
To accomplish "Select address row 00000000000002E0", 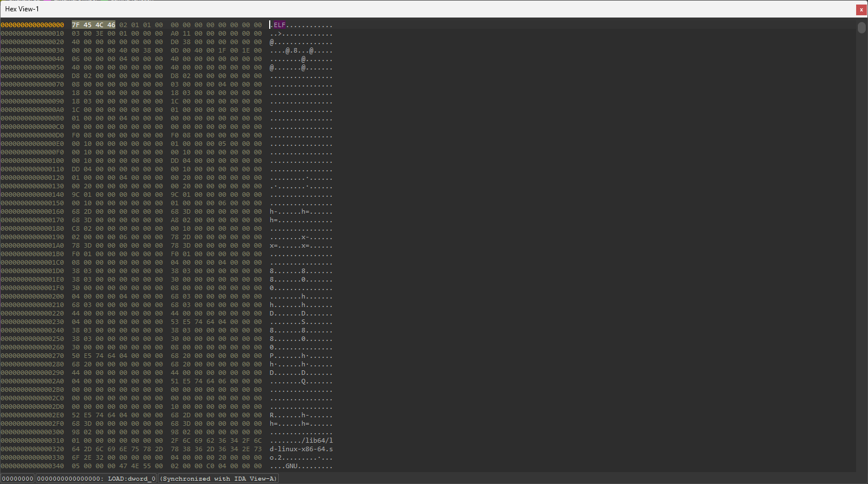I will tap(32, 415).
